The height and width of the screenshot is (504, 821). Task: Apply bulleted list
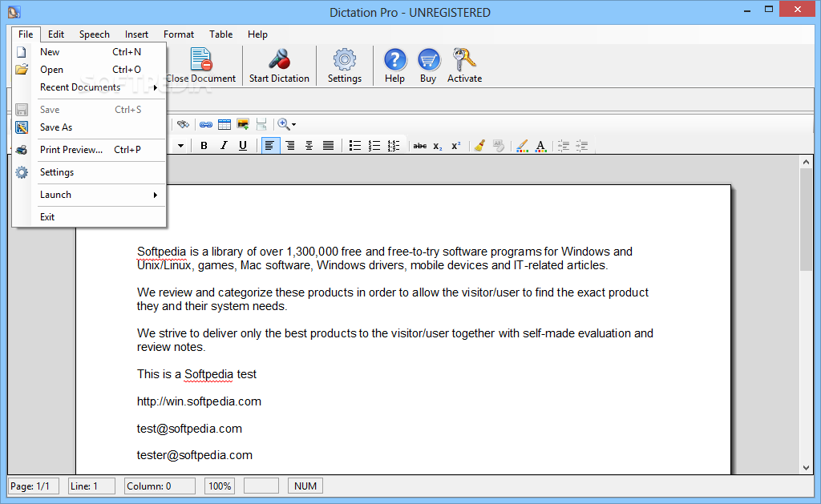point(355,146)
